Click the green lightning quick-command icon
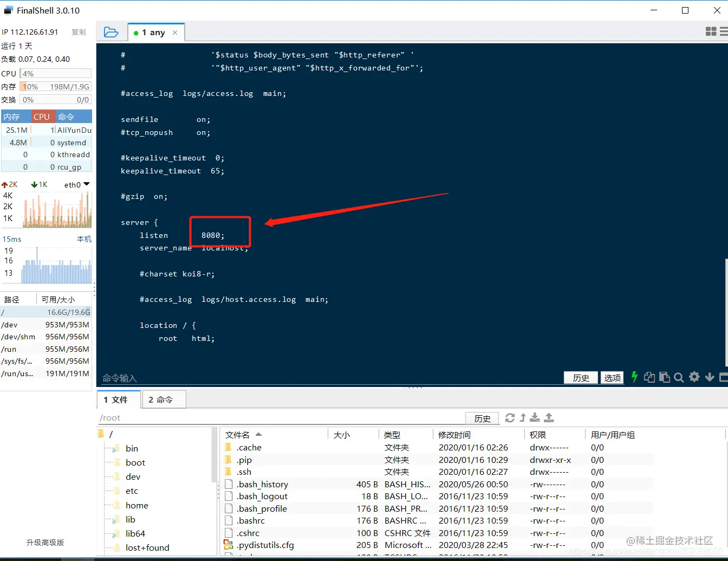This screenshot has width=728, height=561. 634,377
